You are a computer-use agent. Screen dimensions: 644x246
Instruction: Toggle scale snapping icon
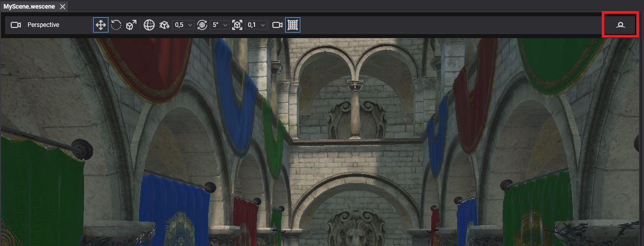click(237, 25)
